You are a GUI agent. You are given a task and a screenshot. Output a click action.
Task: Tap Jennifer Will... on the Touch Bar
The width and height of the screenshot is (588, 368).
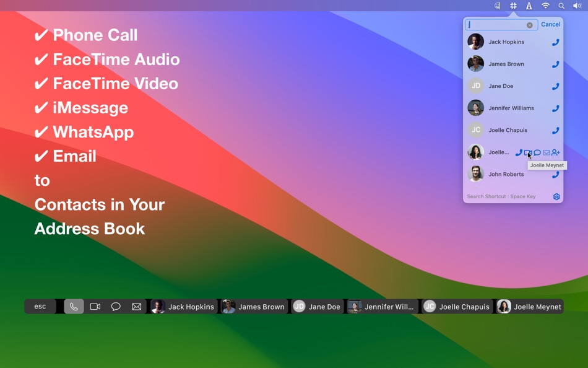tap(382, 307)
